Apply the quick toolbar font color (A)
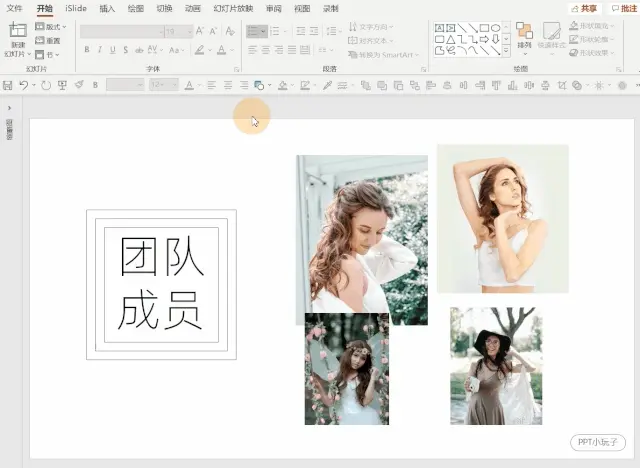This screenshot has width=640, height=468. (x=189, y=85)
